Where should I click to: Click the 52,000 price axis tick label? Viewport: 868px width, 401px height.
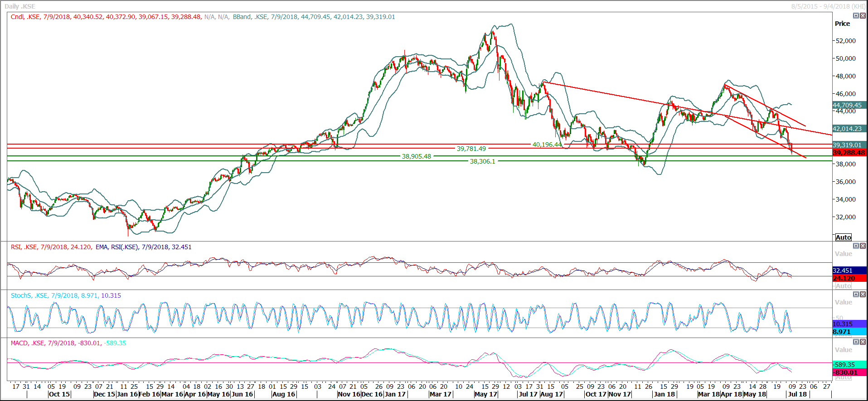846,41
